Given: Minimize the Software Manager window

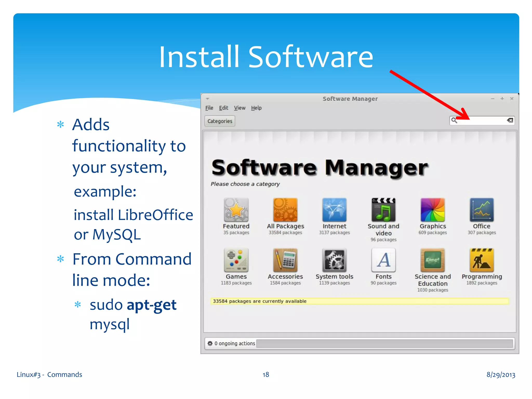Looking at the screenshot, I should coord(493,99).
